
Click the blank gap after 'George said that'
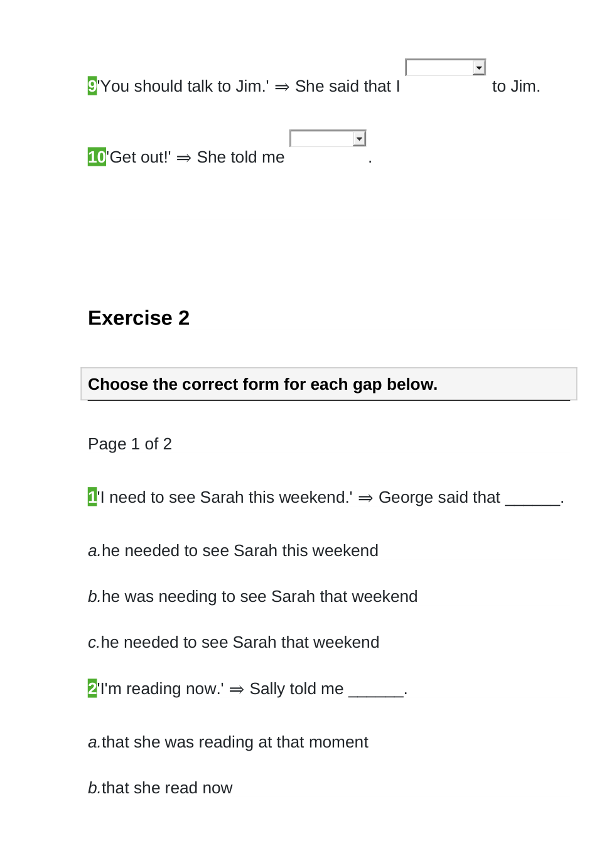(532, 498)
